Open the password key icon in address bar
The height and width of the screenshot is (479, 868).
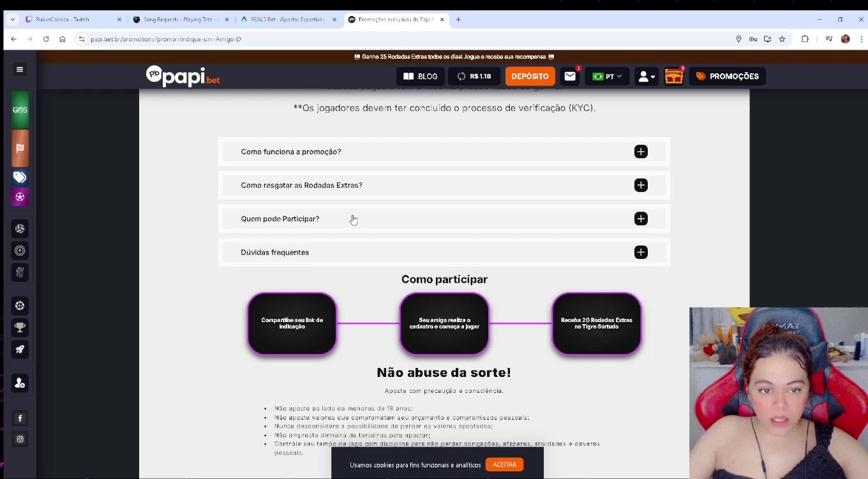coord(753,39)
